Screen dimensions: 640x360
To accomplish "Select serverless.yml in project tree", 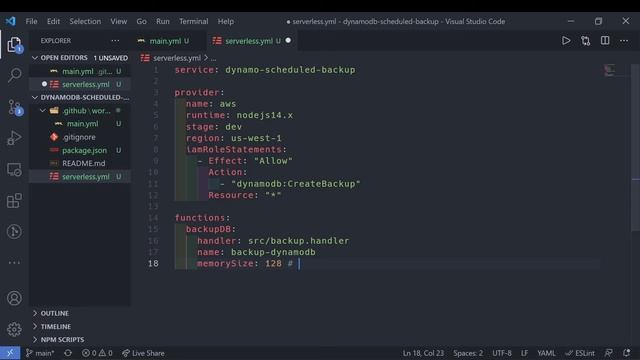I will [x=80, y=176].
